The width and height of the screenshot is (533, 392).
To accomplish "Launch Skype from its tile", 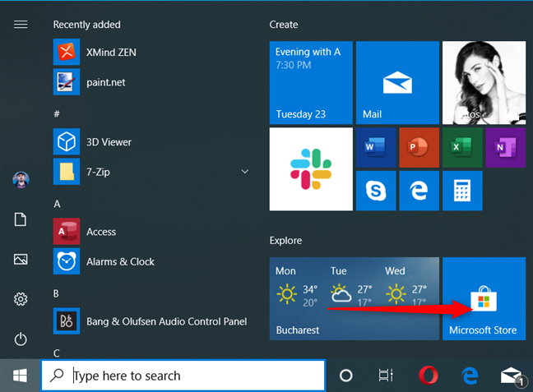I will coord(376,191).
